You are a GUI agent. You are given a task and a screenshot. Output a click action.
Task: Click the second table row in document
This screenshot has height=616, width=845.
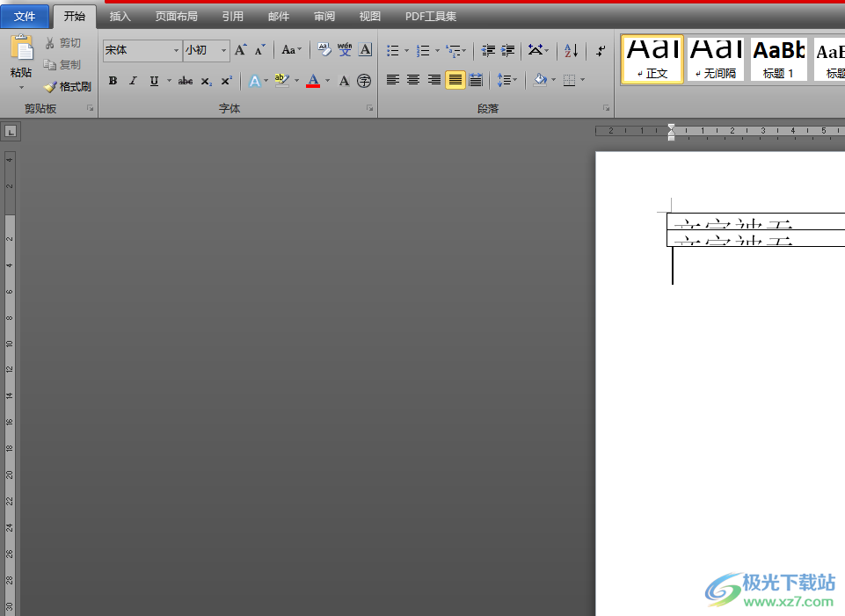(755, 238)
